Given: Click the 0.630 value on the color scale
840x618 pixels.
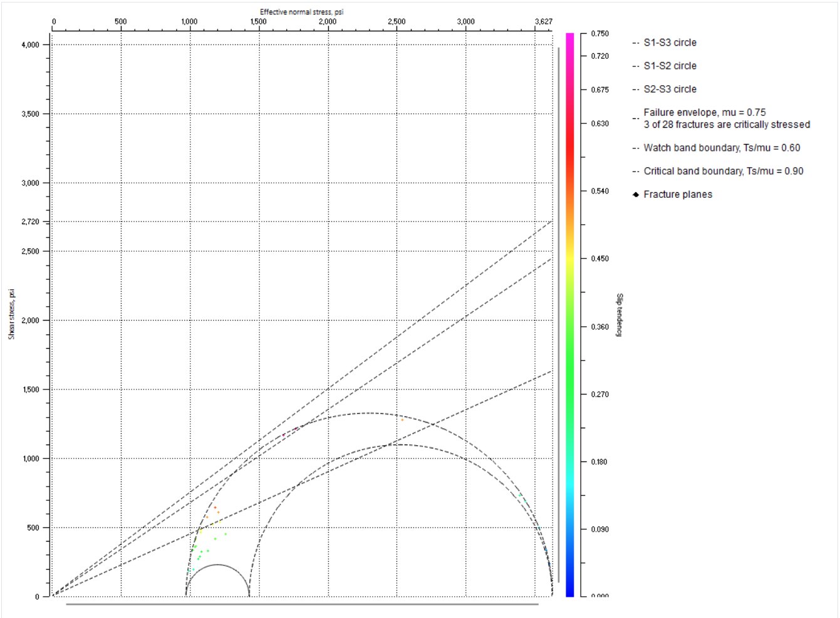Looking at the screenshot, I should point(599,124).
